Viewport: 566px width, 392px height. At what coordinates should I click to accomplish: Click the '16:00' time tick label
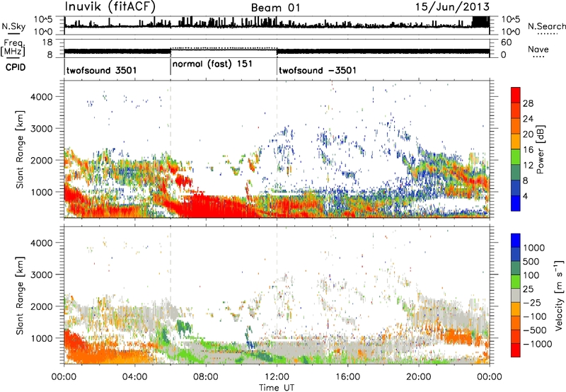[347, 377]
